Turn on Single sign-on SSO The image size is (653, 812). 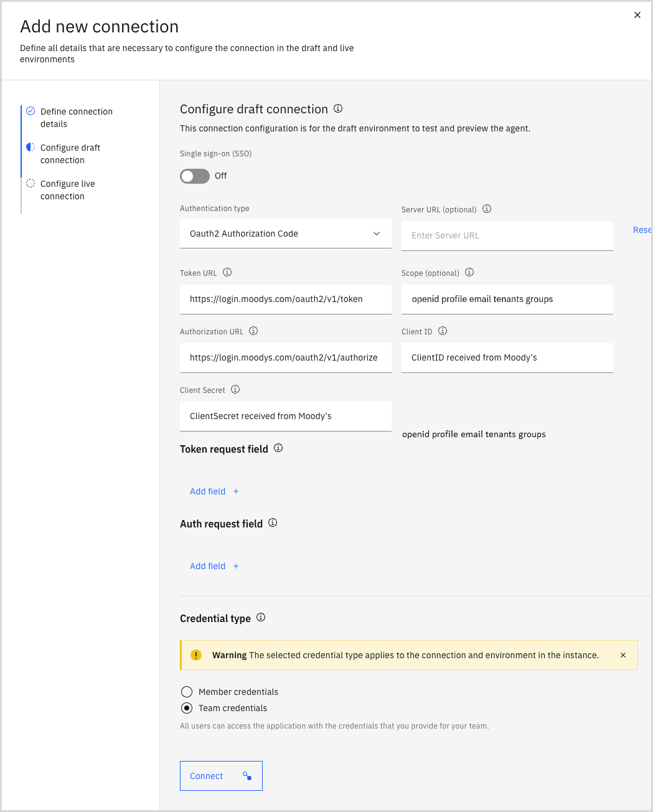pos(194,176)
